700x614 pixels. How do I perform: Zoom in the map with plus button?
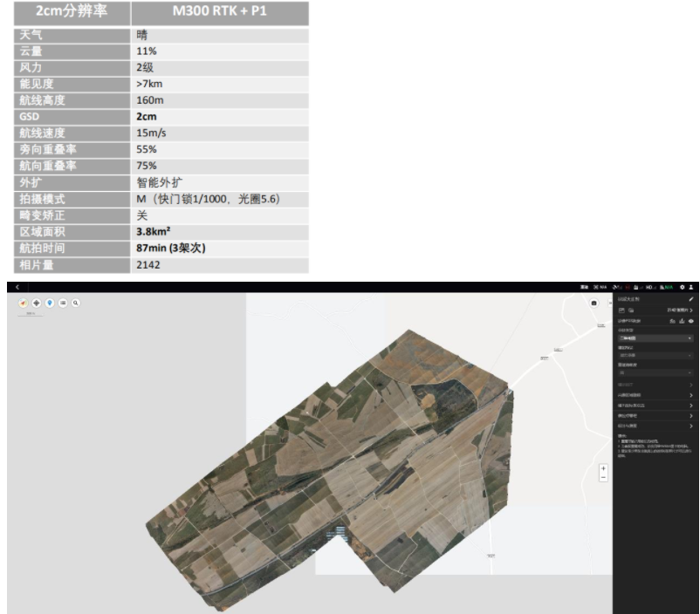click(x=603, y=468)
